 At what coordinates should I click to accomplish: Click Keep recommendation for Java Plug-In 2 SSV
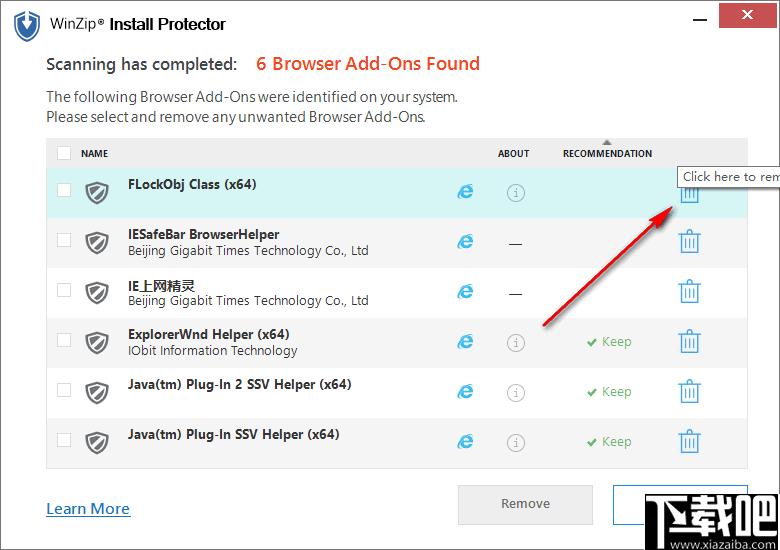609,392
